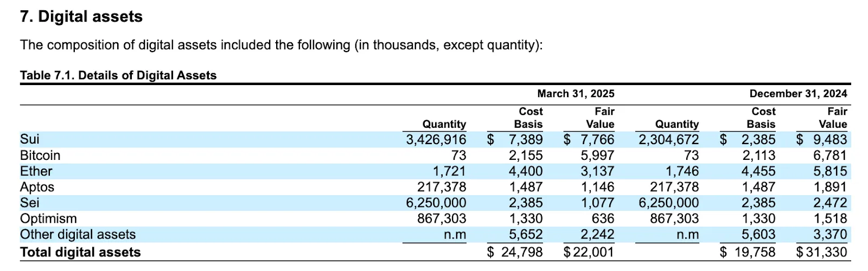Select the Quantity header under December 31, 2024
868x271 pixels.
[x=677, y=124]
